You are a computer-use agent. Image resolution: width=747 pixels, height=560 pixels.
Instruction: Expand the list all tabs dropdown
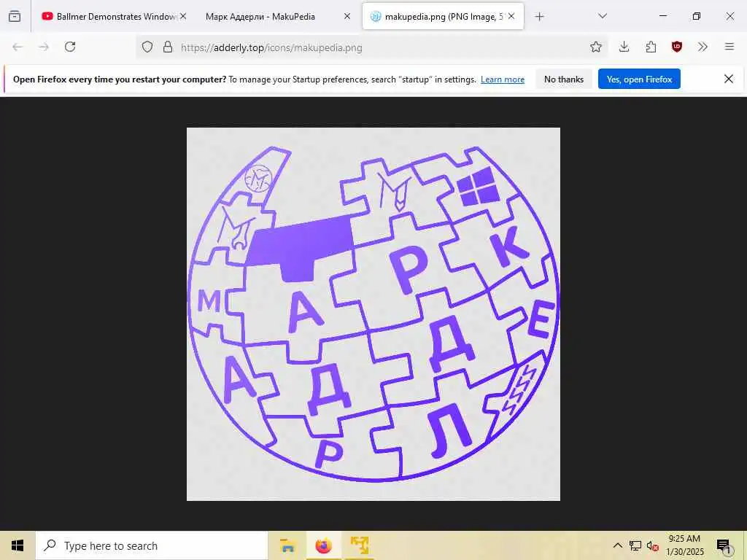602,16
